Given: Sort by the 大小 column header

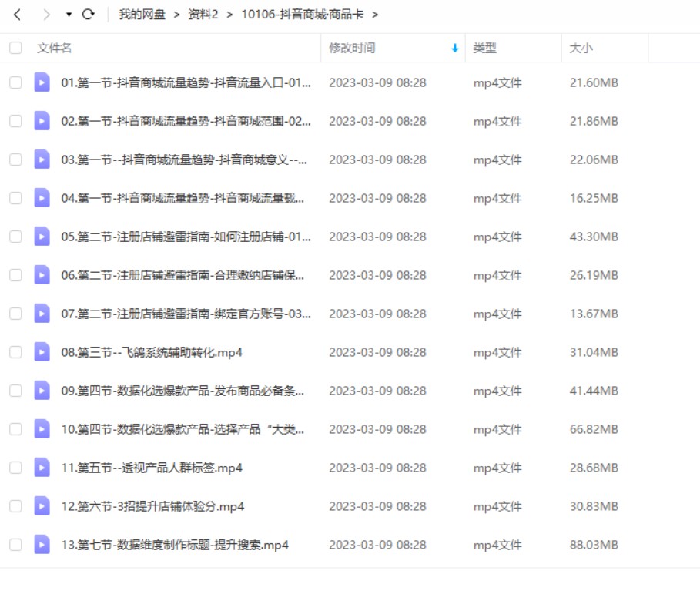Looking at the screenshot, I should pyautogui.click(x=581, y=48).
